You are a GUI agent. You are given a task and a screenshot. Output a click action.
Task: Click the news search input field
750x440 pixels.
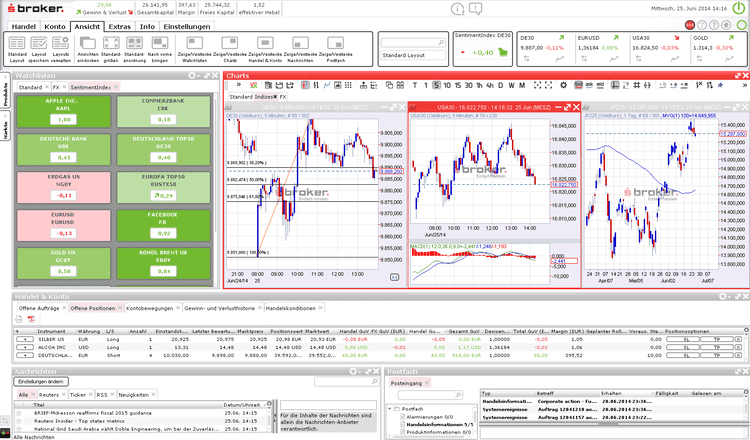coord(346,382)
